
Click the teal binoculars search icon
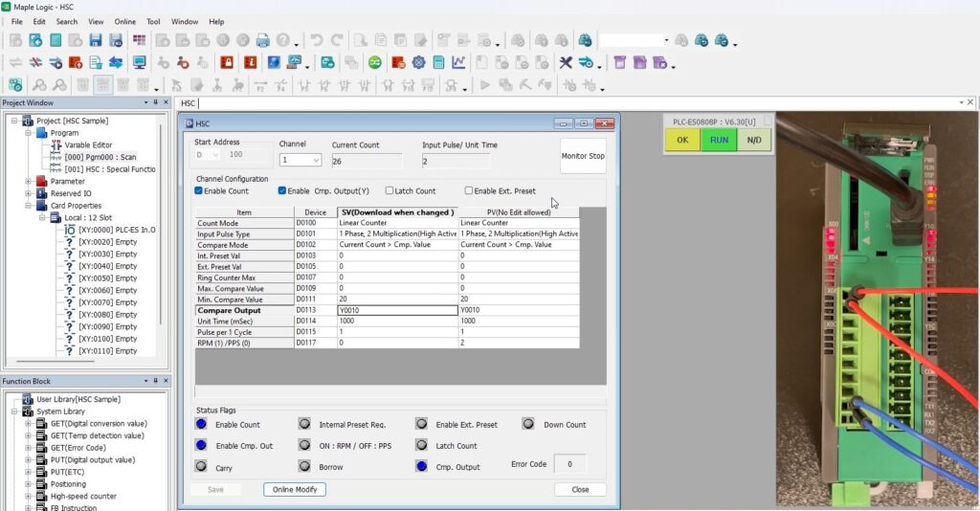click(585, 40)
